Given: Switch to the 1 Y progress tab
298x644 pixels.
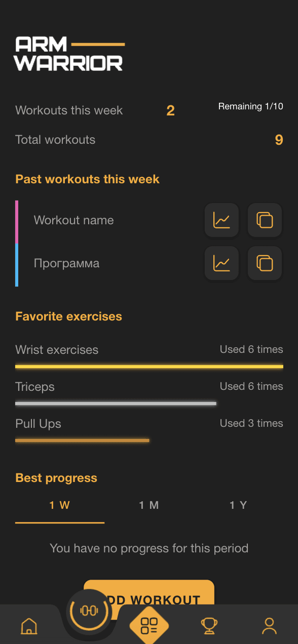Looking at the screenshot, I should point(238,505).
